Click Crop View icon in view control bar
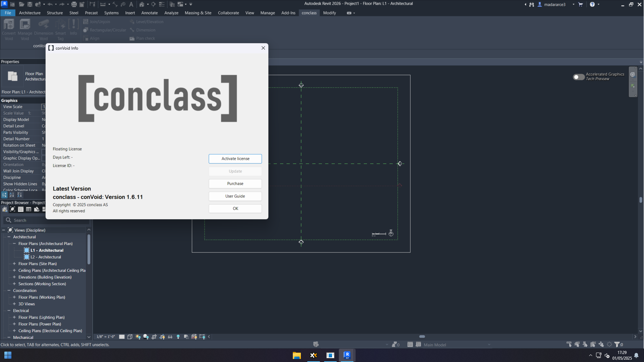The image size is (644, 362). 154,337
